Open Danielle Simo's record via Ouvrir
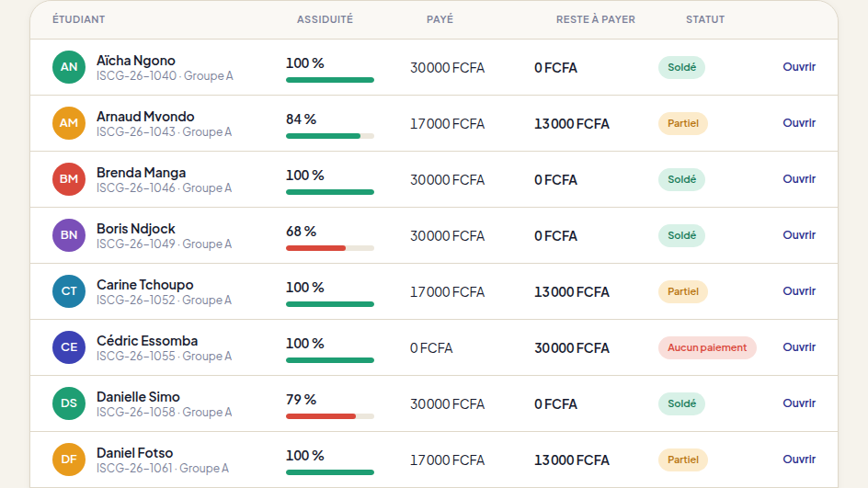The image size is (868, 488). (799, 403)
